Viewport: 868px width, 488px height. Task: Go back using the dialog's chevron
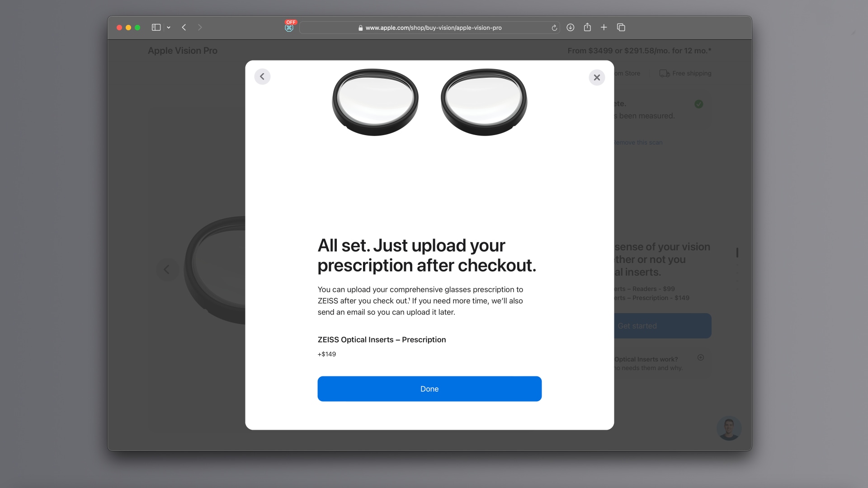[x=262, y=76]
